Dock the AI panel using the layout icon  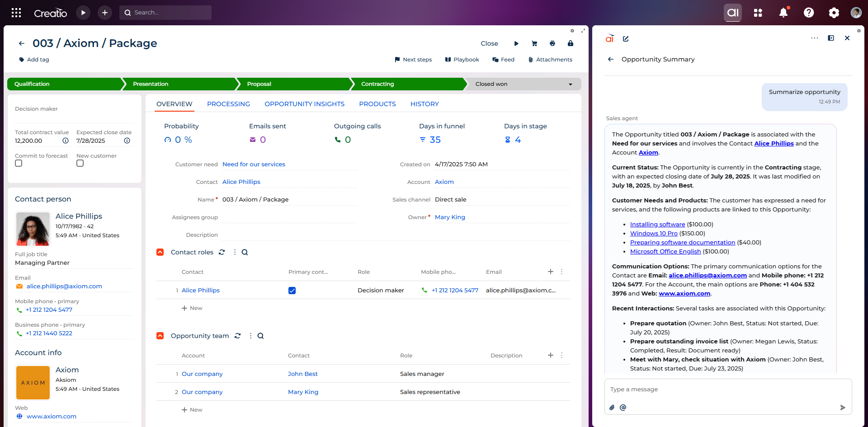pos(831,38)
